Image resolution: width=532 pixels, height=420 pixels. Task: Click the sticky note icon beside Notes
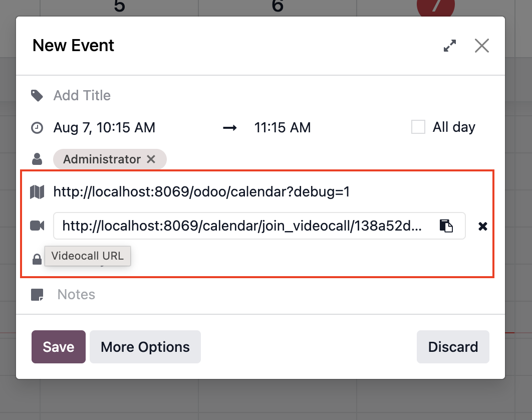(x=37, y=295)
